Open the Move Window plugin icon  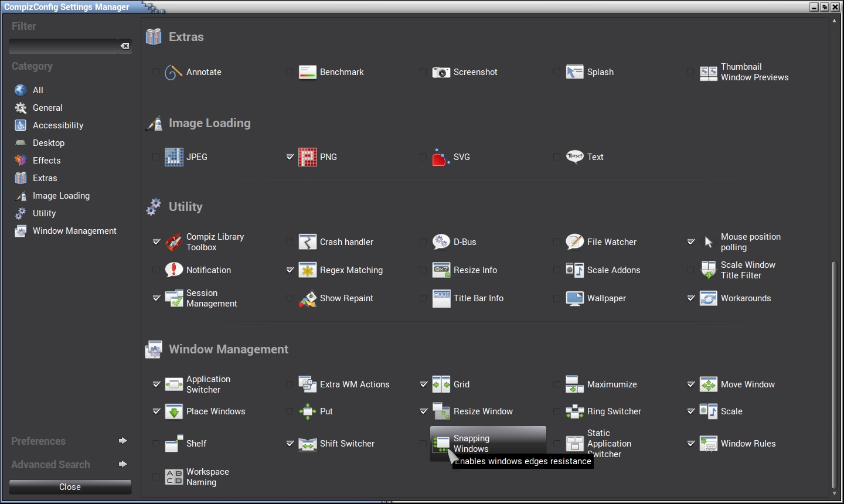[x=708, y=384]
